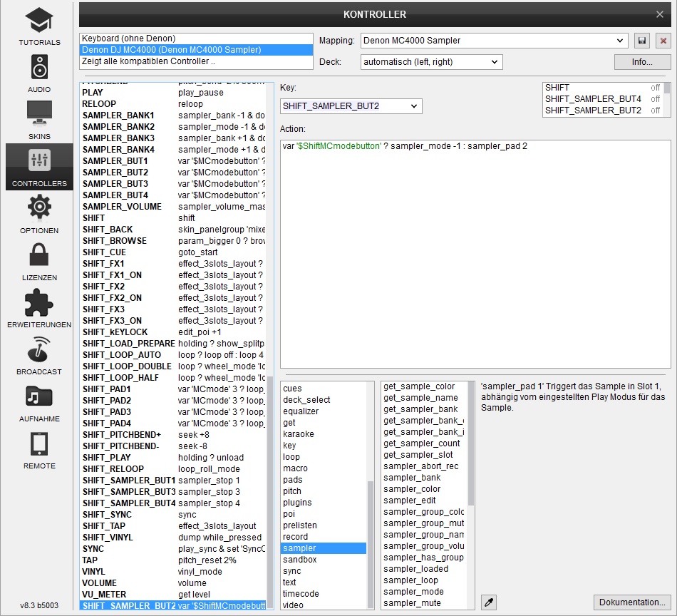Open the Broadcast section
This screenshot has width=677, height=616.
coord(39,356)
